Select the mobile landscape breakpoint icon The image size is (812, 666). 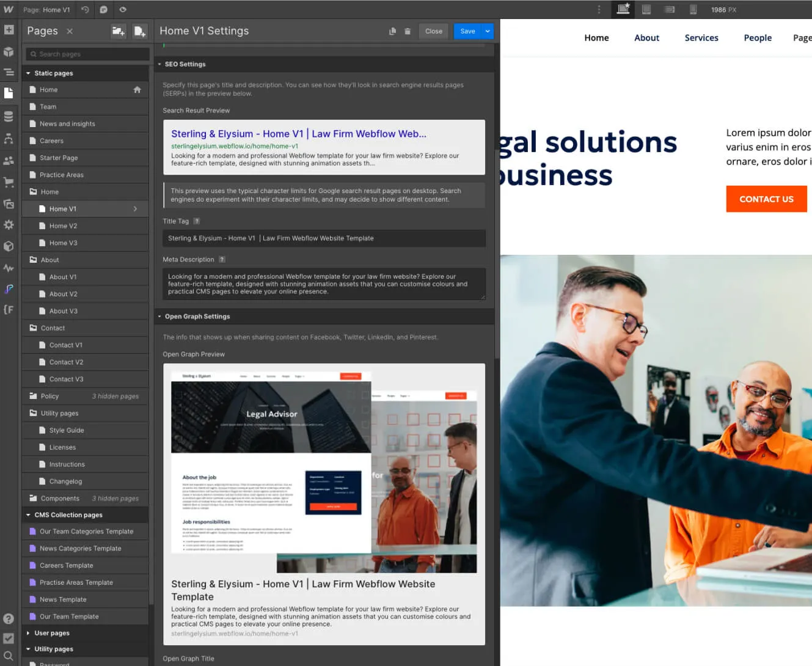click(x=670, y=9)
